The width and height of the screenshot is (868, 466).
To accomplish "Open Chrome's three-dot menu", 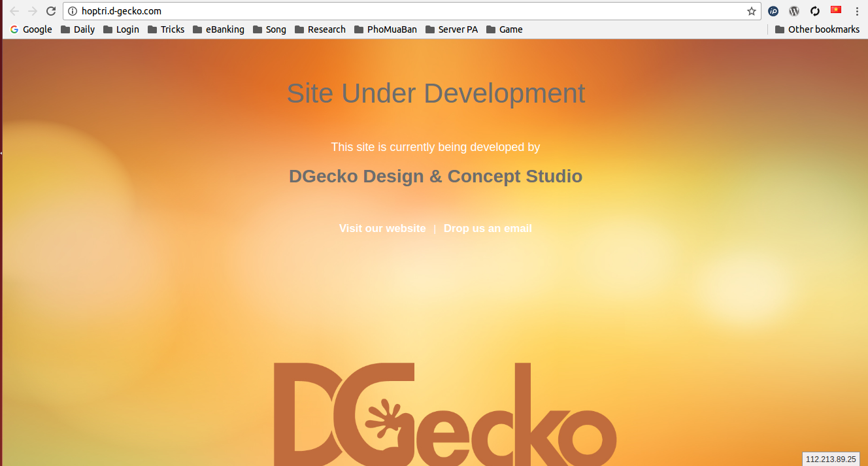I will (x=857, y=11).
